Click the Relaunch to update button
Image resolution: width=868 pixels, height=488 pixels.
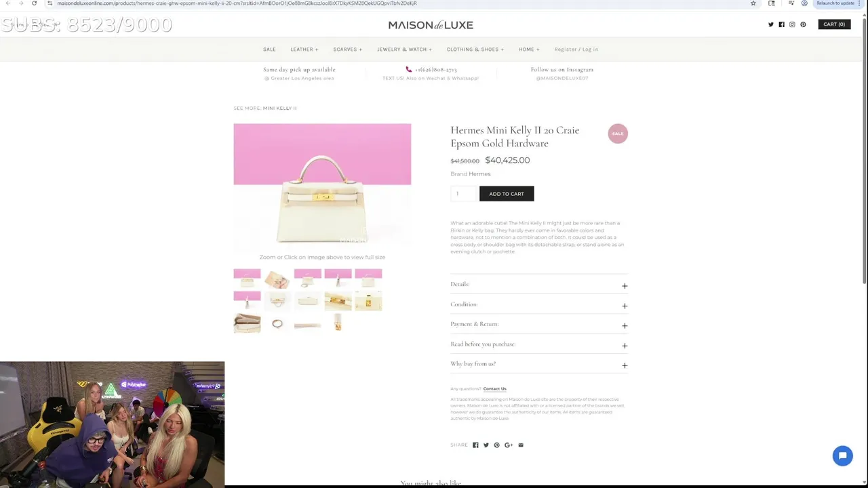(x=835, y=3)
